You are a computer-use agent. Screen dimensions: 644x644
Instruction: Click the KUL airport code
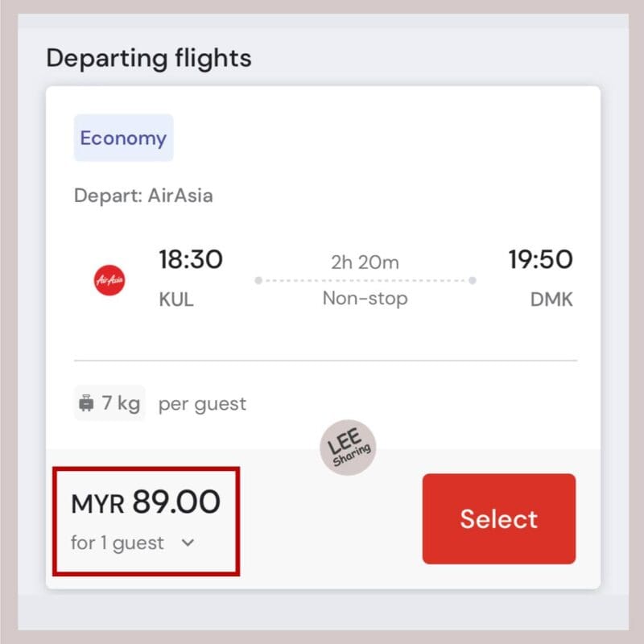176,299
